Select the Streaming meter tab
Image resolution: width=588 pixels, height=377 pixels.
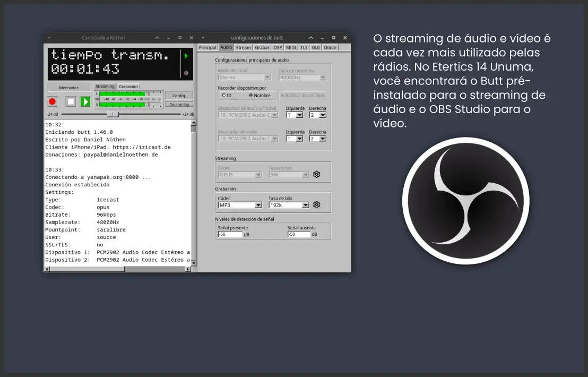[105, 86]
